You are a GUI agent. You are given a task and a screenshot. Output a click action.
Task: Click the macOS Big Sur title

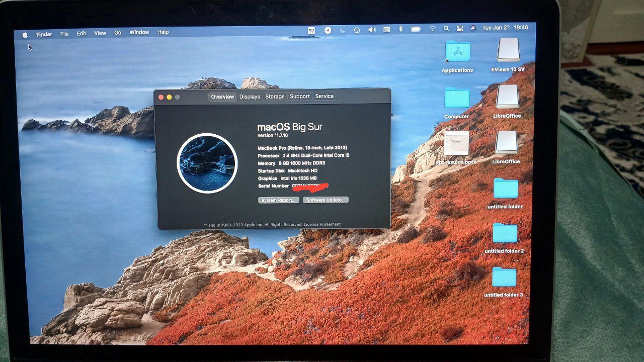290,127
